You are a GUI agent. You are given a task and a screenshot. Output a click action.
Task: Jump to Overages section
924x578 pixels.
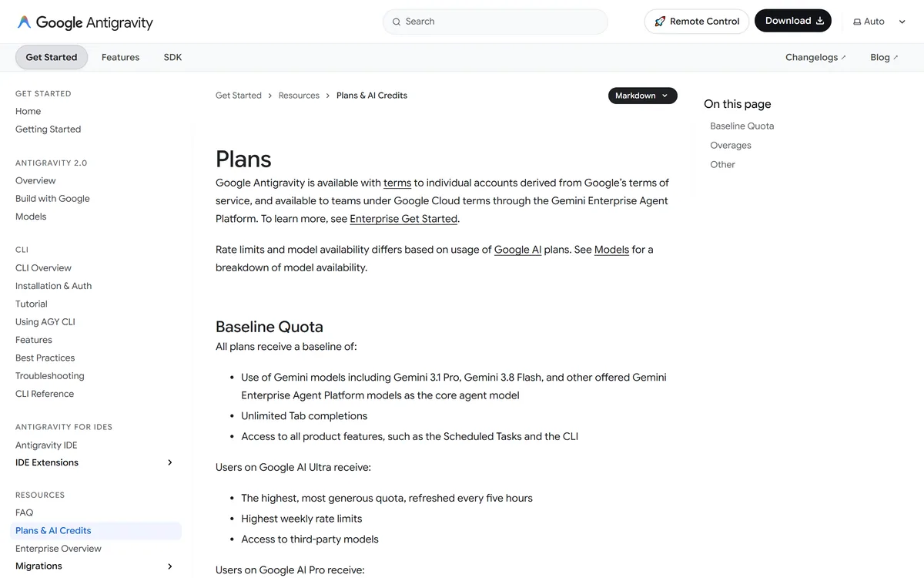click(x=731, y=145)
